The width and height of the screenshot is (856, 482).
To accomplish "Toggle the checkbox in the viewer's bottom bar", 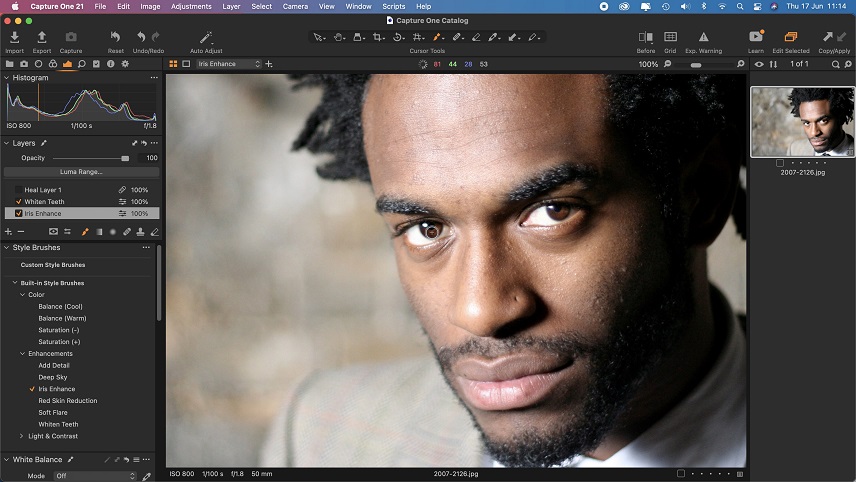I will (x=681, y=473).
